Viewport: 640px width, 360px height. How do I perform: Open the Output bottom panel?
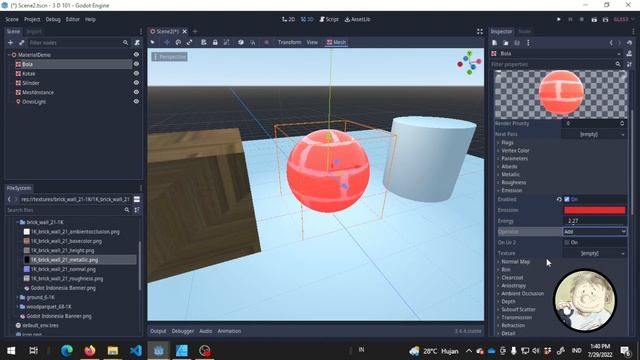(x=158, y=331)
